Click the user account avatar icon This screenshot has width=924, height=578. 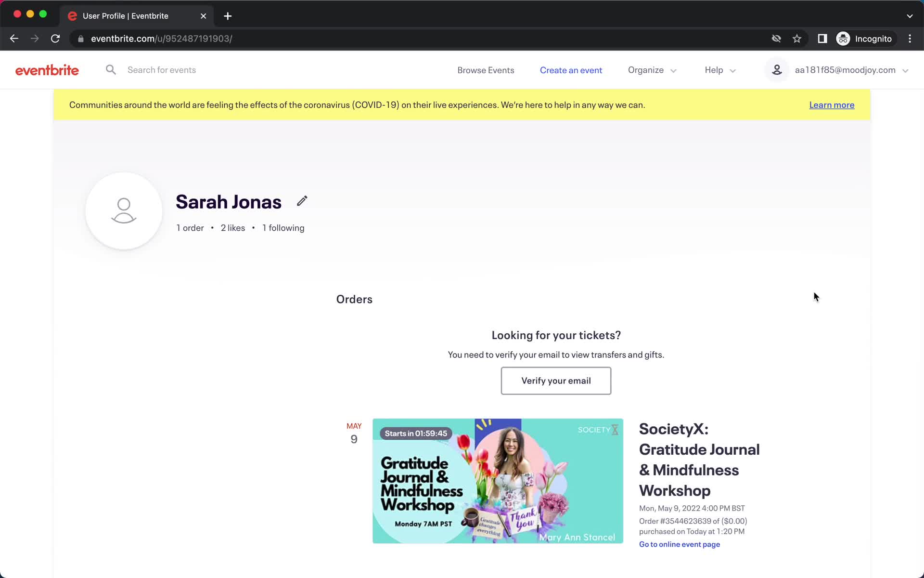click(x=777, y=69)
